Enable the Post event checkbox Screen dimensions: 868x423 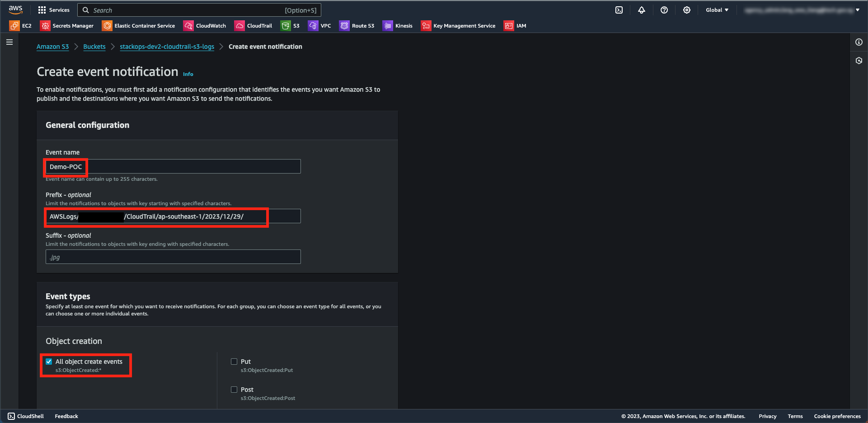[x=234, y=390]
